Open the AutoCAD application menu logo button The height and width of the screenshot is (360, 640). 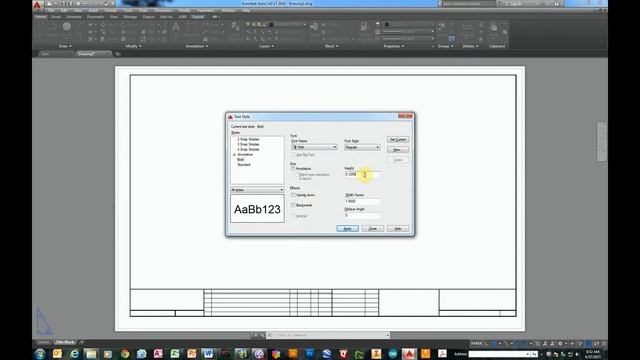tap(38, 4)
